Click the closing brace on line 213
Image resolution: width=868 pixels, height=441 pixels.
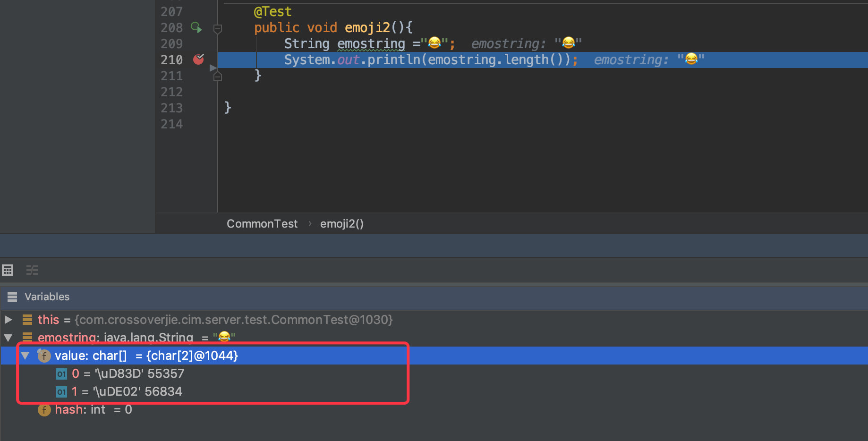(228, 108)
